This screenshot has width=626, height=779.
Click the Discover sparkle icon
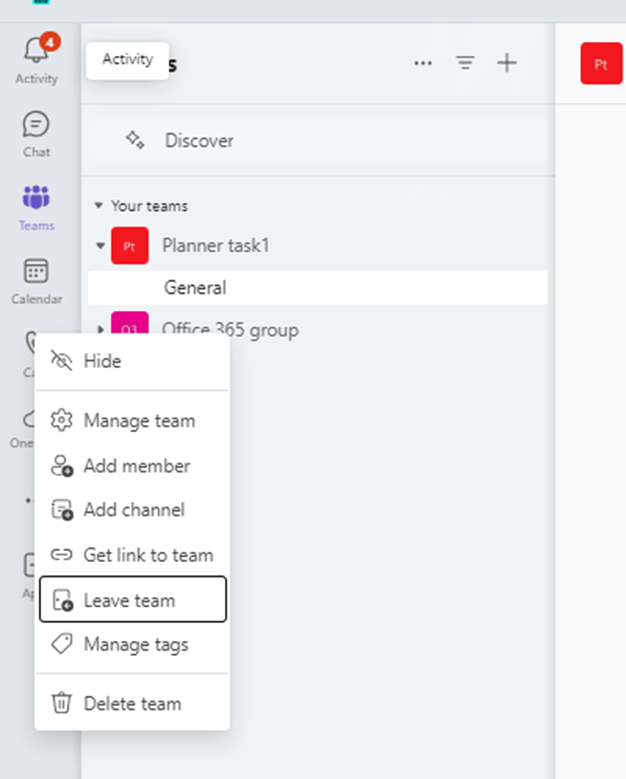135,140
